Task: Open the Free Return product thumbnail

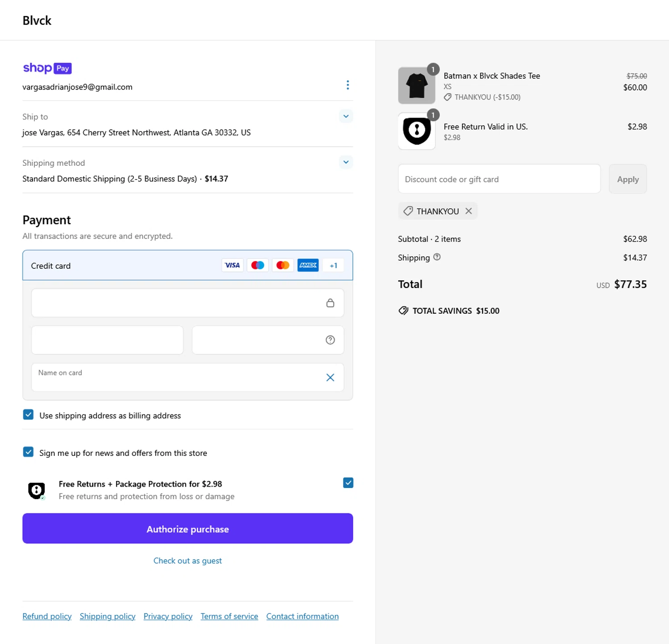Action: point(417,131)
